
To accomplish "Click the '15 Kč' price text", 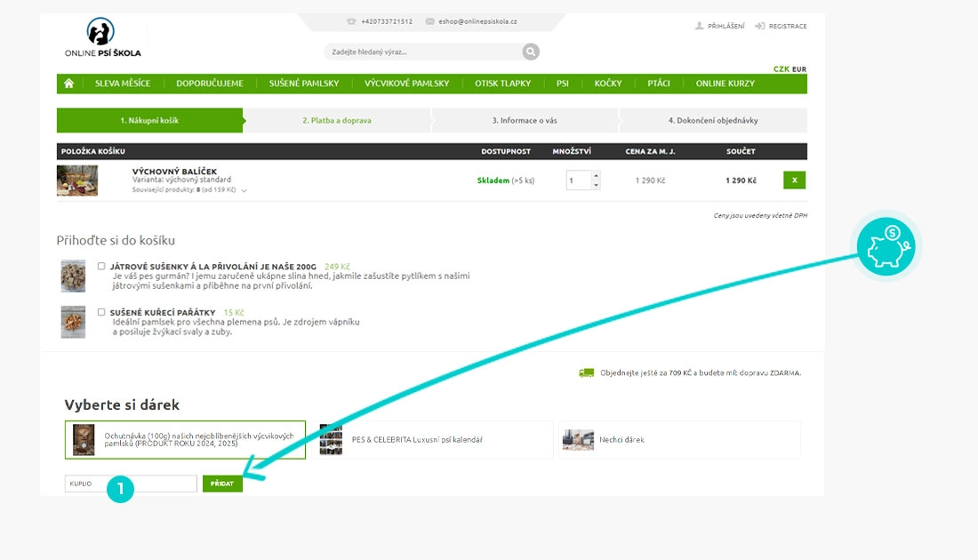I will (x=234, y=312).
